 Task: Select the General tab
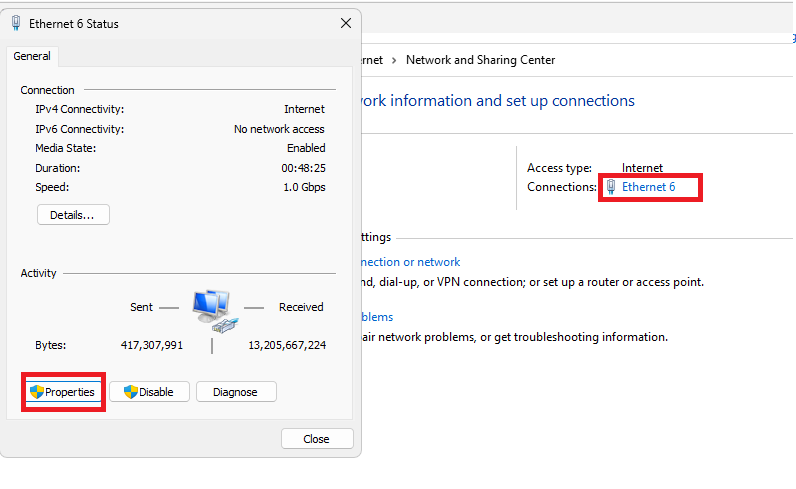[32, 56]
